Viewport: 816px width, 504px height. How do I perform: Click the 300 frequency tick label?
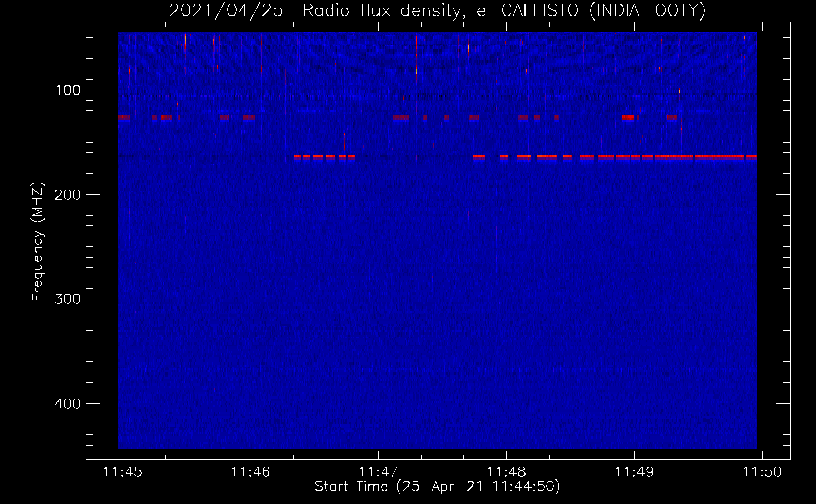[x=68, y=299]
